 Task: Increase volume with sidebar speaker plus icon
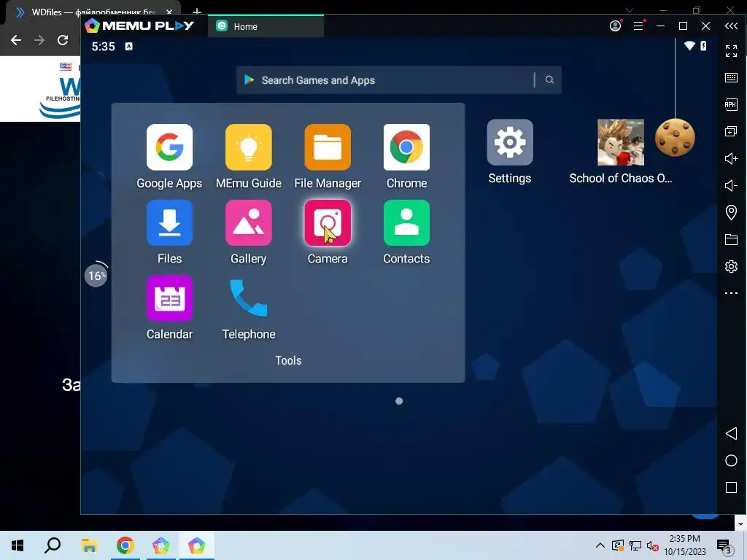(731, 158)
